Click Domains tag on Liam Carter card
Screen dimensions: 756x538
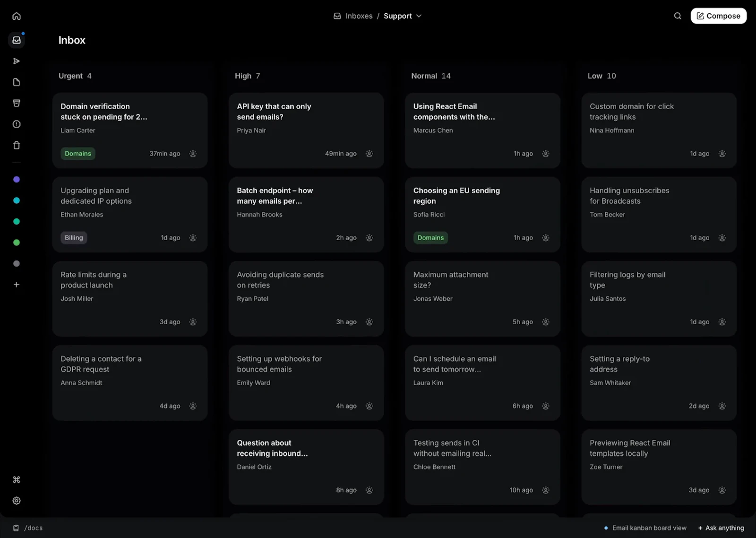pos(78,154)
